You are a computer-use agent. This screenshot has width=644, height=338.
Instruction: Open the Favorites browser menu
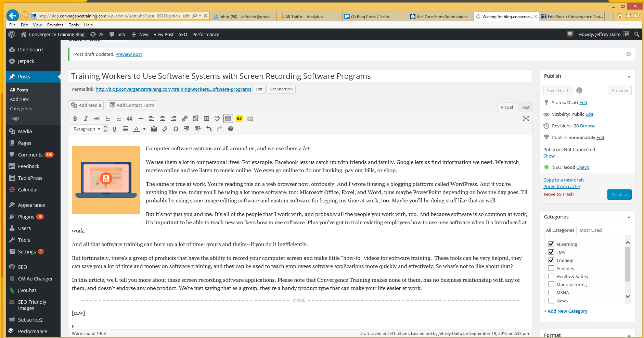[55, 25]
